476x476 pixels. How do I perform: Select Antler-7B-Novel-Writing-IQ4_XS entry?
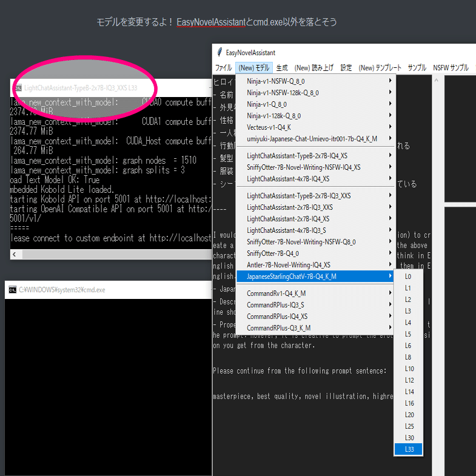point(316,265)
